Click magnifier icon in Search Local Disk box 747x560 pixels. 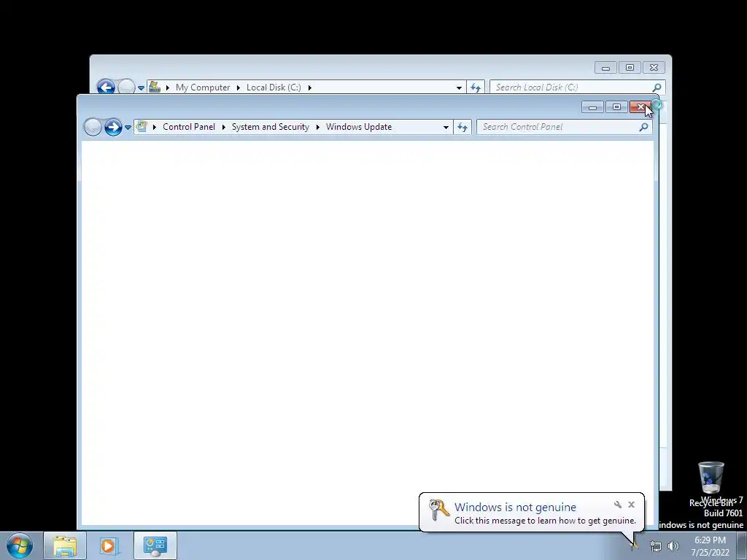pos(657,87)
